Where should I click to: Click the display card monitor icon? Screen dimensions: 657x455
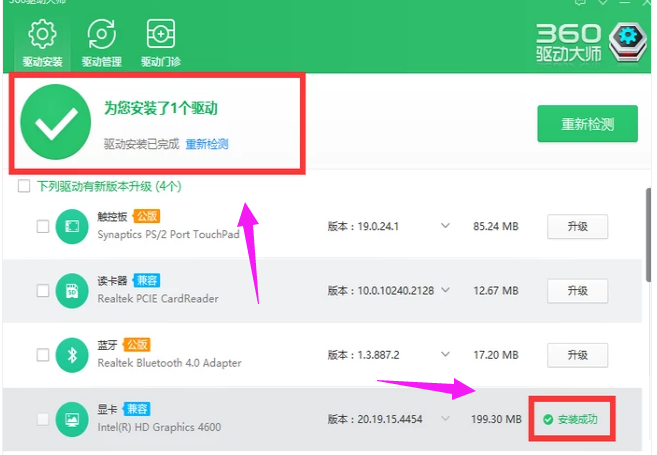tap(72, 419)
